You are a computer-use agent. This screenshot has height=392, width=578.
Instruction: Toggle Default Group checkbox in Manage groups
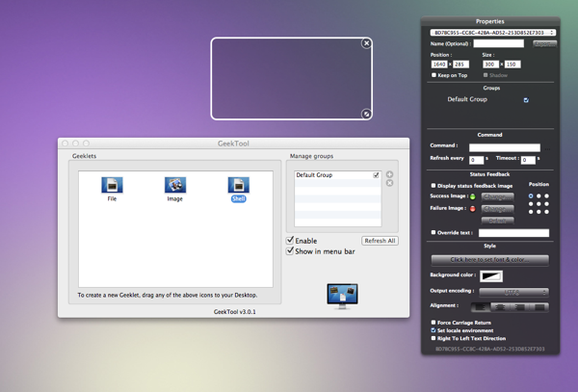(376, 175)
